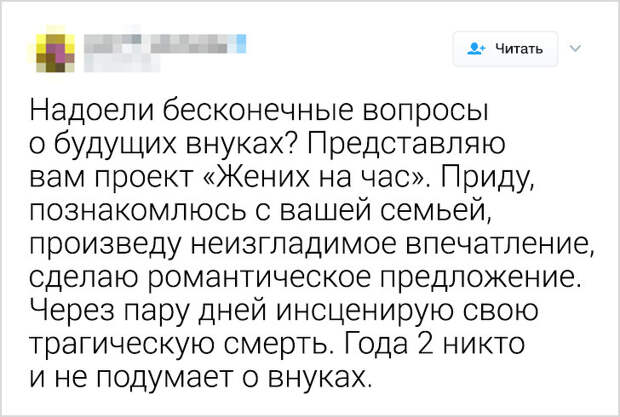Click the add-person icon beside Читать
Image resolution: width=620 pixels, height=417 pixels.
[x=476, y=49]
